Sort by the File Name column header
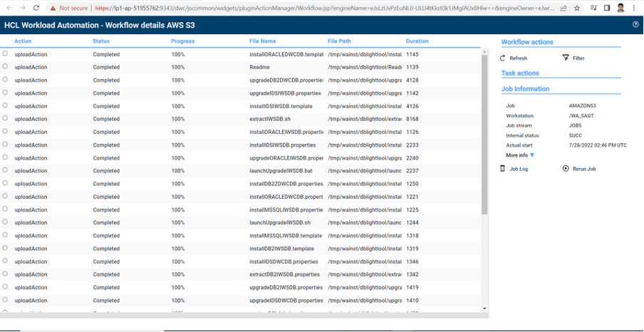 pos(263,41)
